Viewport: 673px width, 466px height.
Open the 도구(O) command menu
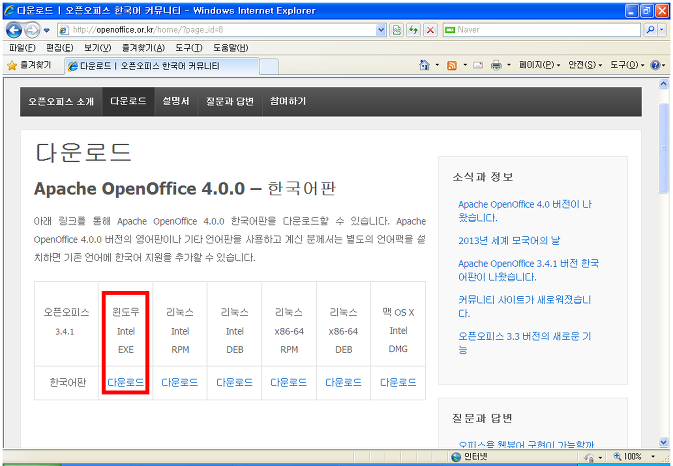627,65
